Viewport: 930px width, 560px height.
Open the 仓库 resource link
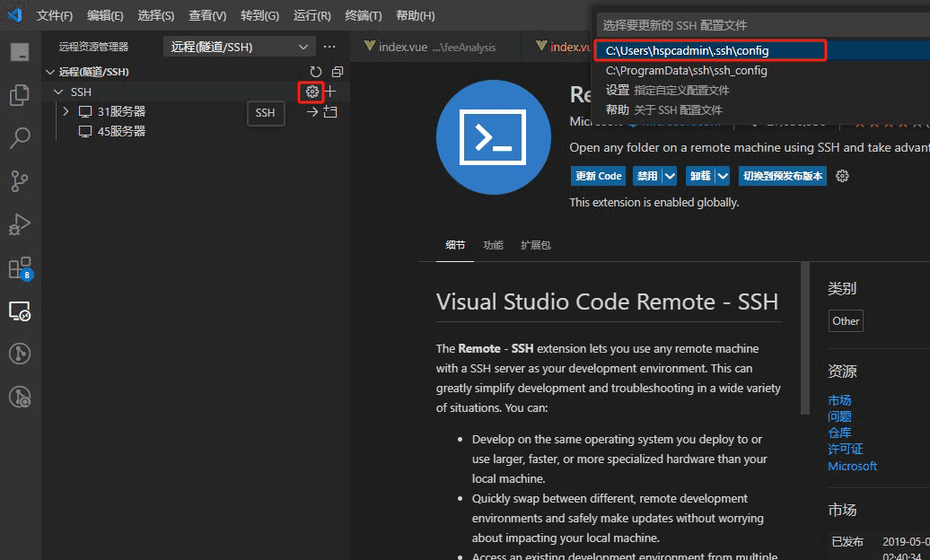(x=839, y=433)
